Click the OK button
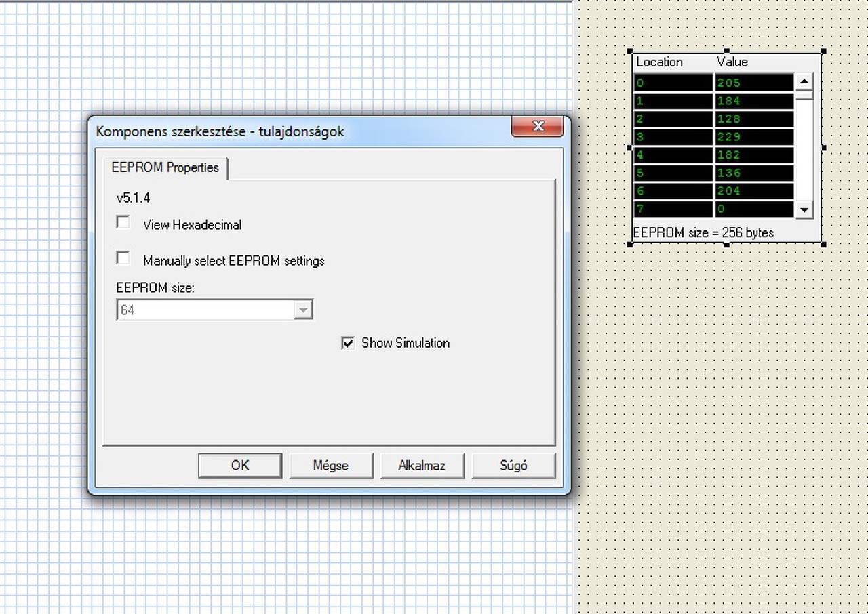Screen dimensions: 868x614 tap(240, 466)
